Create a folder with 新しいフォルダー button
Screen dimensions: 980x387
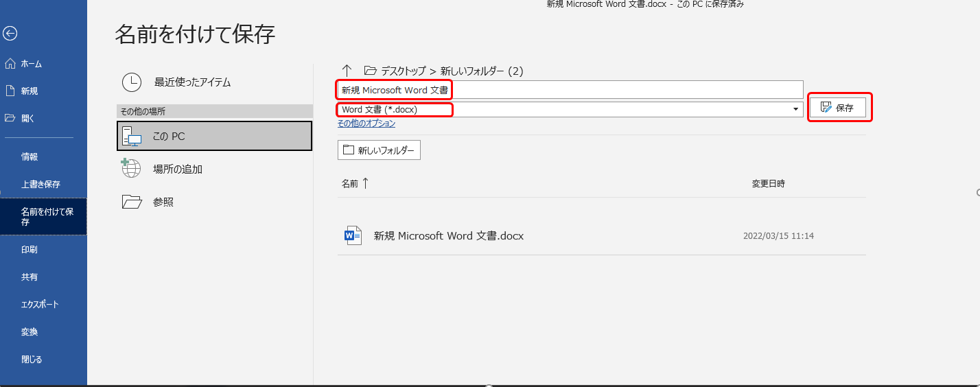379,150
